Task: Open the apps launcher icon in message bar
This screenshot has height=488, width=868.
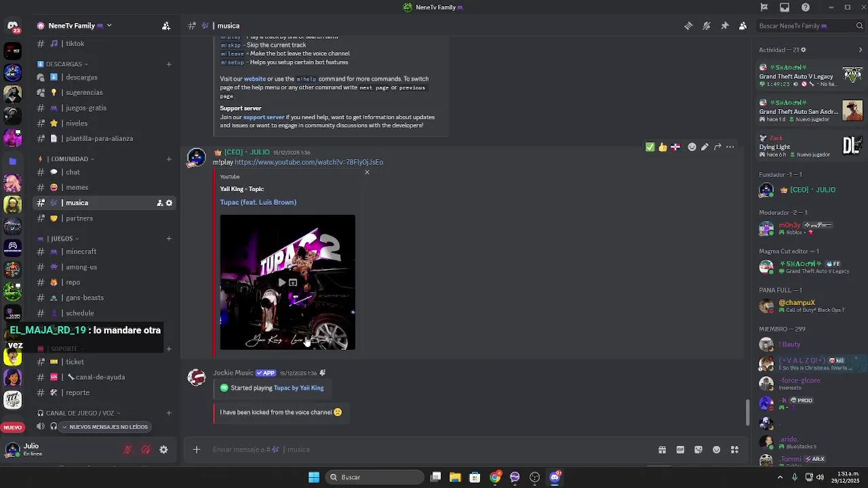Action: [x=734, y=449]
